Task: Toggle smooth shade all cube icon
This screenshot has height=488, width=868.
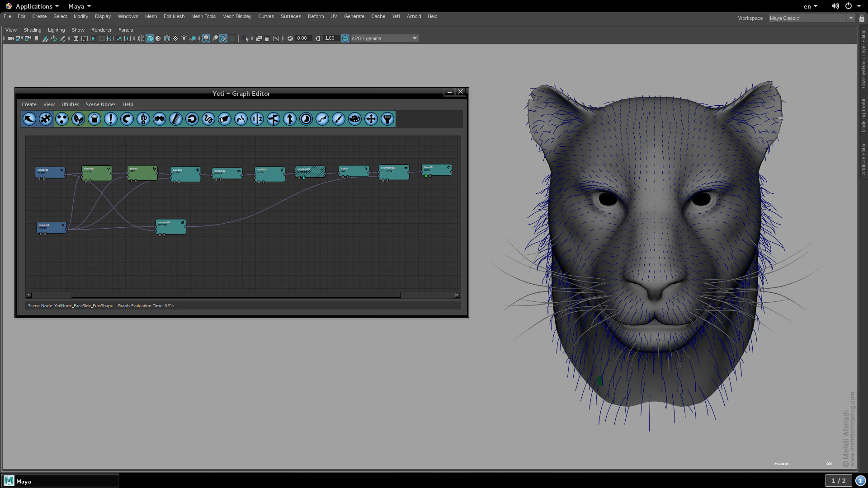Action: coord(150,38)
